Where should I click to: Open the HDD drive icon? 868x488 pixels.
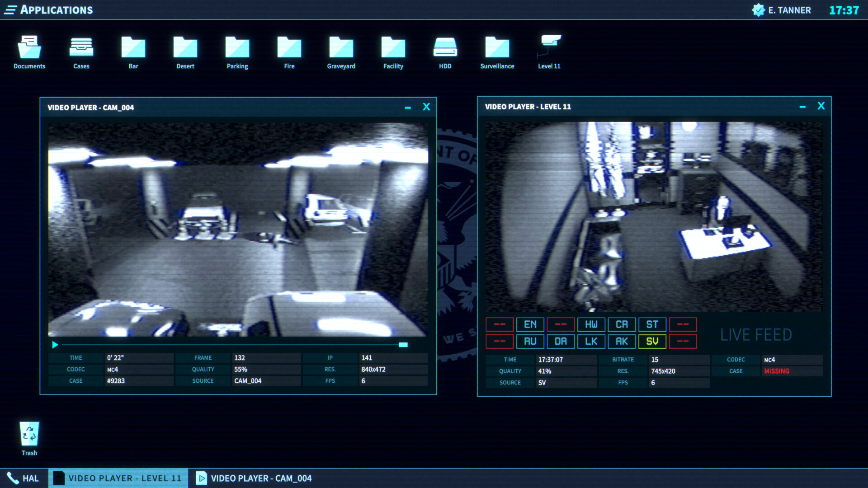tap(444, 50)
